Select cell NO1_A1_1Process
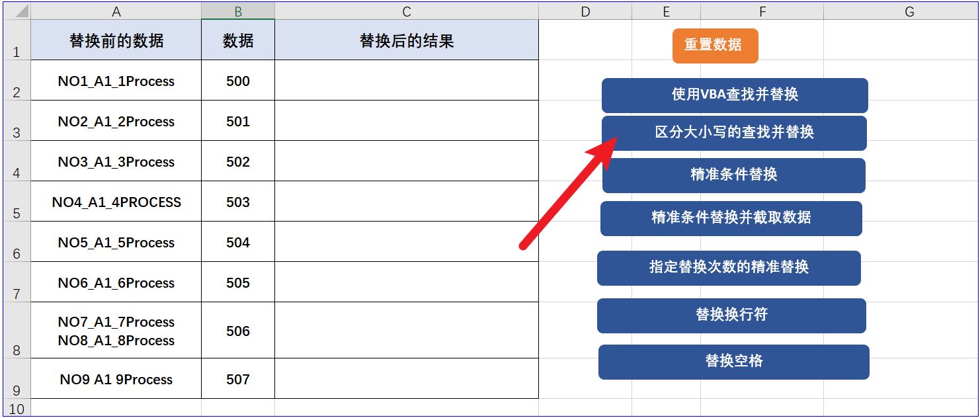 click(x=116, y=81)
